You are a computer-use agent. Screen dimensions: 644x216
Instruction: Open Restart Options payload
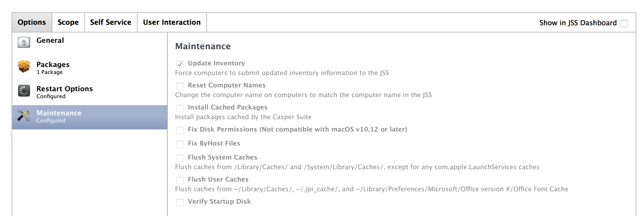click(x=90, y=93)
